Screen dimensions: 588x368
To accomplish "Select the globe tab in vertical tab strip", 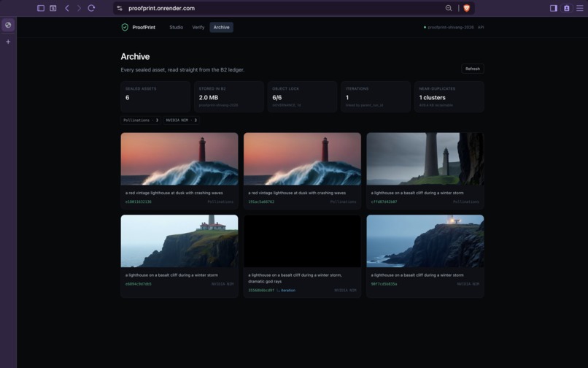I will tap(8, 25).
